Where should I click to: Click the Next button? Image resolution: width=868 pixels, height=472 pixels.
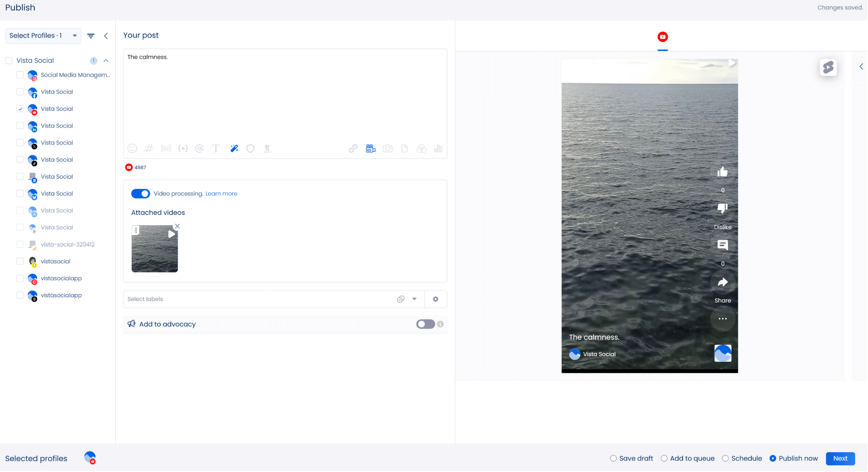click(x=840, y=458)
